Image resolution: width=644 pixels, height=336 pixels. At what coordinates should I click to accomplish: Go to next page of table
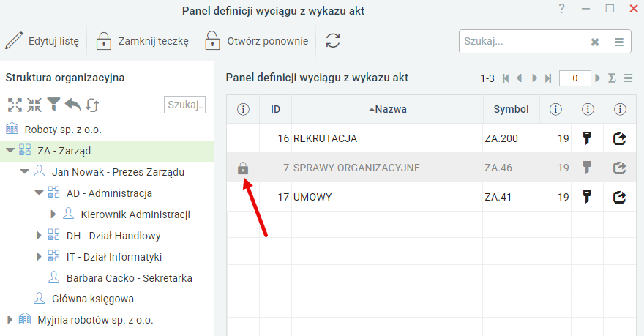pyautogui.click(x=534, y=78)
